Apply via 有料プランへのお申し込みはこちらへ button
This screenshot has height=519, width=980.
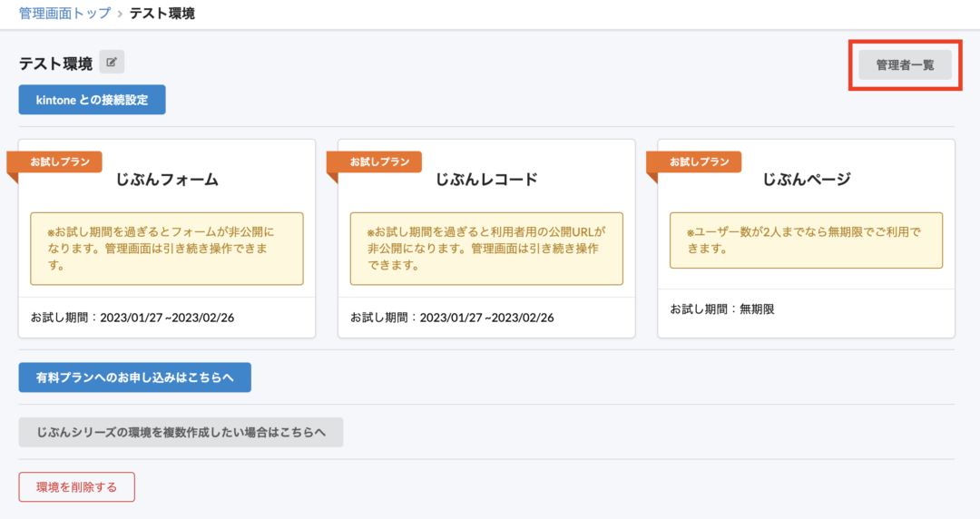[x=134, y=377]
